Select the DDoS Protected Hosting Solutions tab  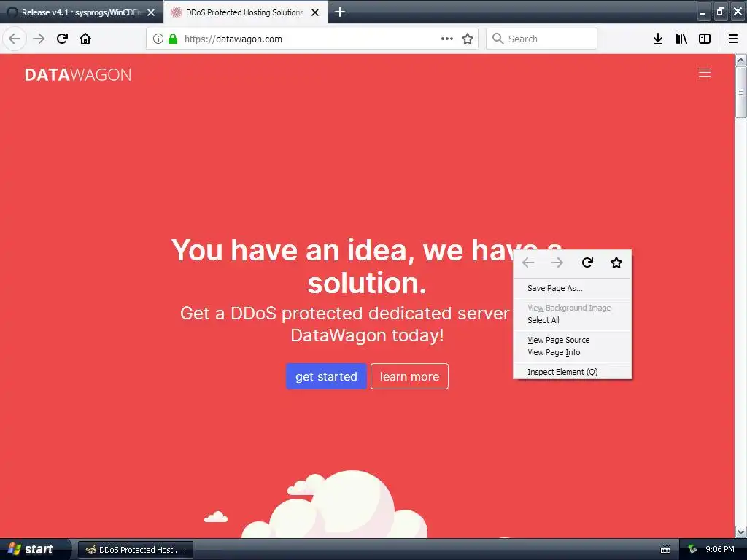[x=245, y=12]
